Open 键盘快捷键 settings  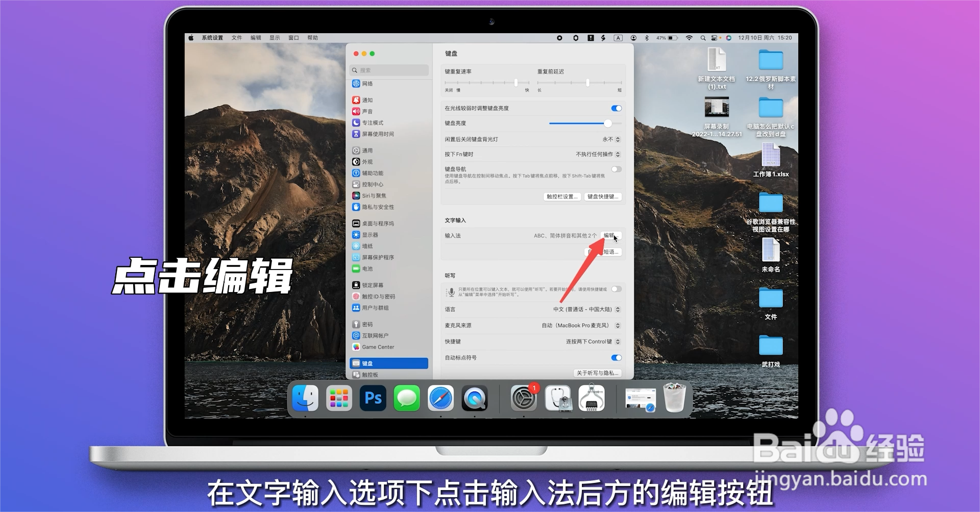coord(604,197)
